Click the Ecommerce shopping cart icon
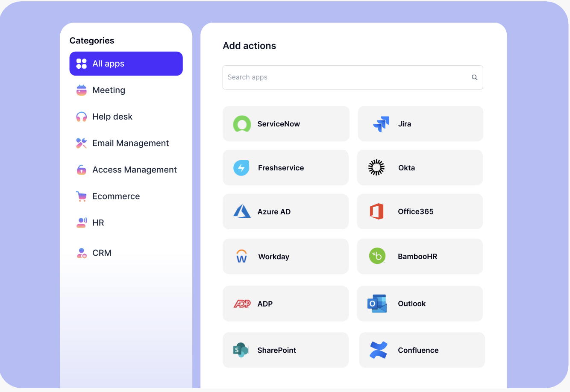Image resolution: width=570 pixels, height=392 pixels. click(81, 196)
